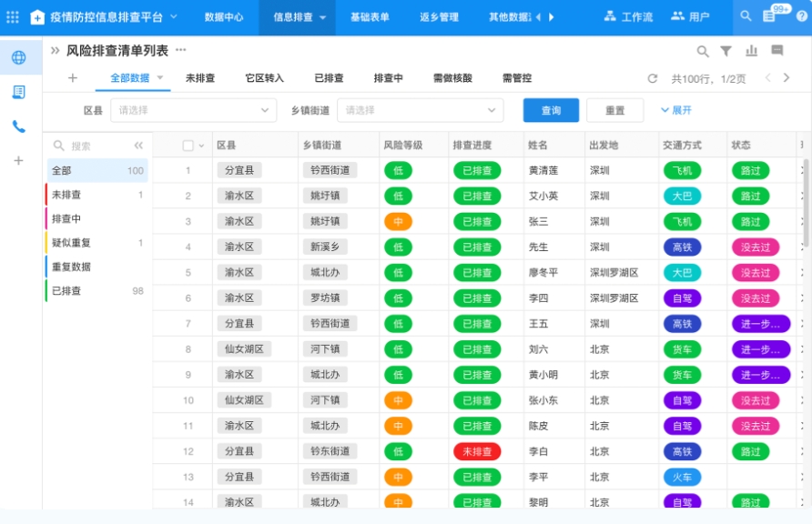Open the 返乡管理 menu
This screenshot has width=812, height=524.
pos(439,17)
